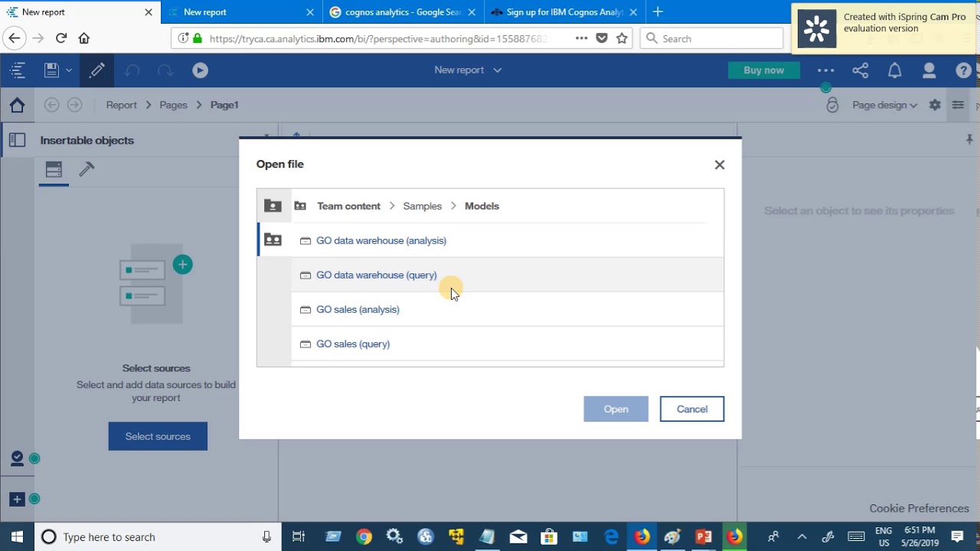Select Page1 breadcrumb
The width and height of the screenshot is (980, 551).
(x=224, y=105)
